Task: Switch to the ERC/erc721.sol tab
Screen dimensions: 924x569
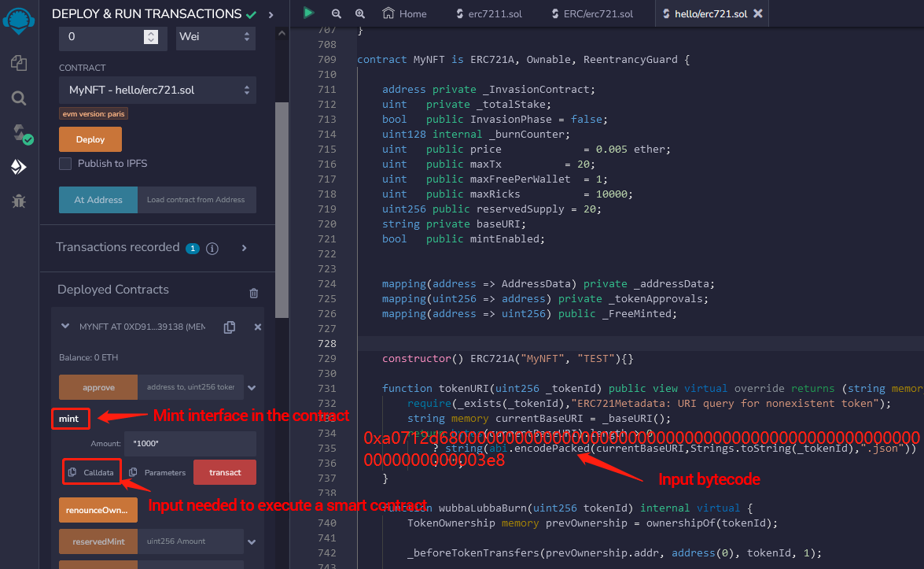Action: pos(592,13)
